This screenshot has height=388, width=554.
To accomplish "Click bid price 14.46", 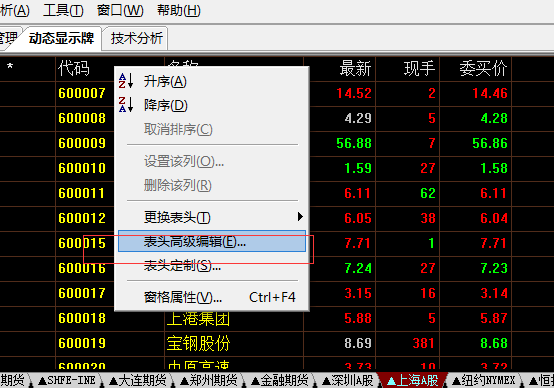I will coord(490,93).
